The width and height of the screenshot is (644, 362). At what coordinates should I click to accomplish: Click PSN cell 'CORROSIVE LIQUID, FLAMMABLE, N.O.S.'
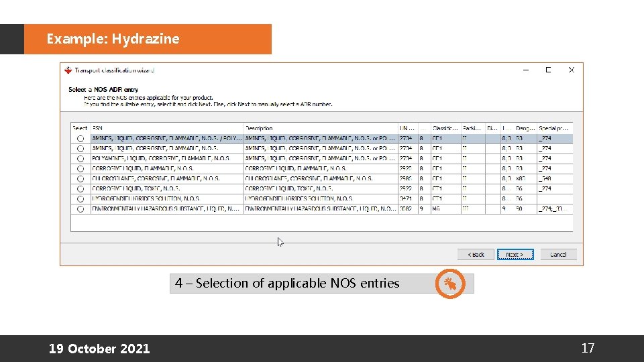tap(167, 168)
